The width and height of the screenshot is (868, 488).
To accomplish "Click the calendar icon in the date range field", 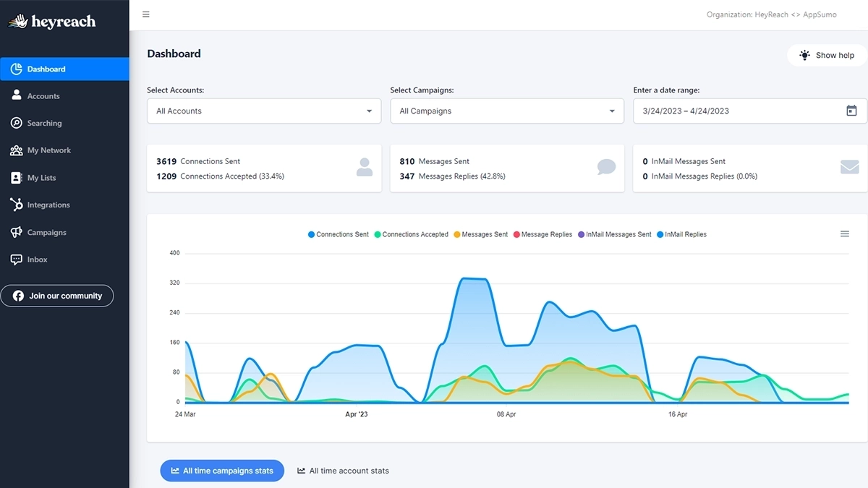I will tap(851, 111).
